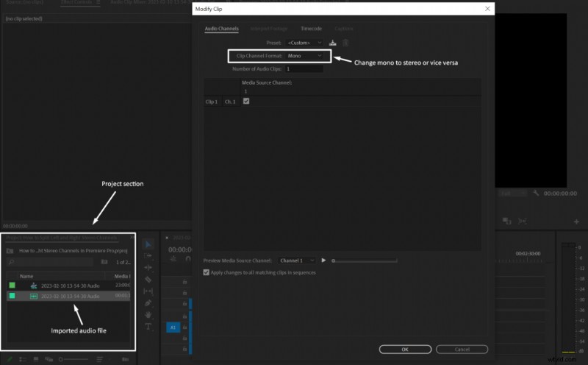Open the Program Monitor button editor plus
This screenshot has width=588, height=365.
pos(576,222)
